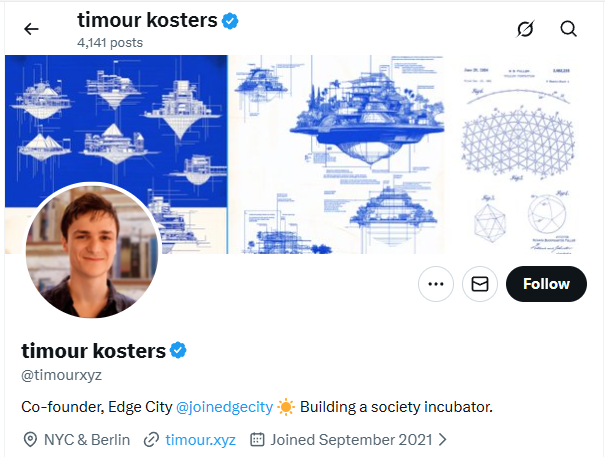605x457 pixels.
Task: Click the chain link icon
Action: [152, 439]
